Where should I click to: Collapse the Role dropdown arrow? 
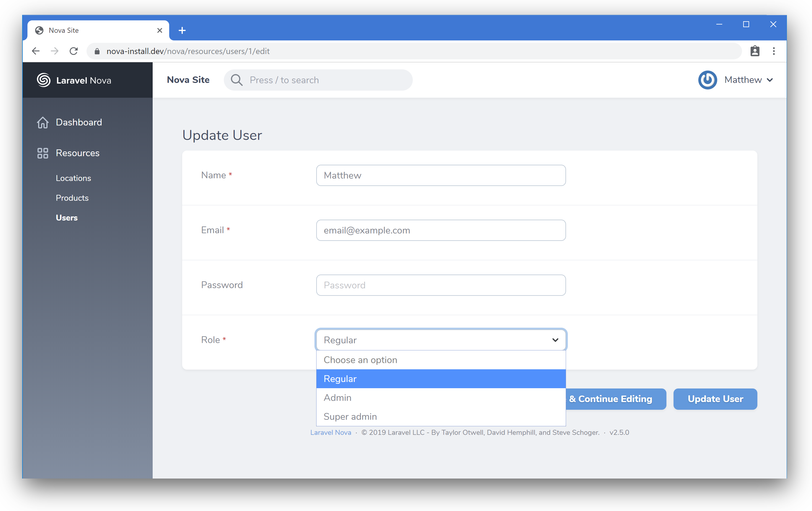click(555, 340)
